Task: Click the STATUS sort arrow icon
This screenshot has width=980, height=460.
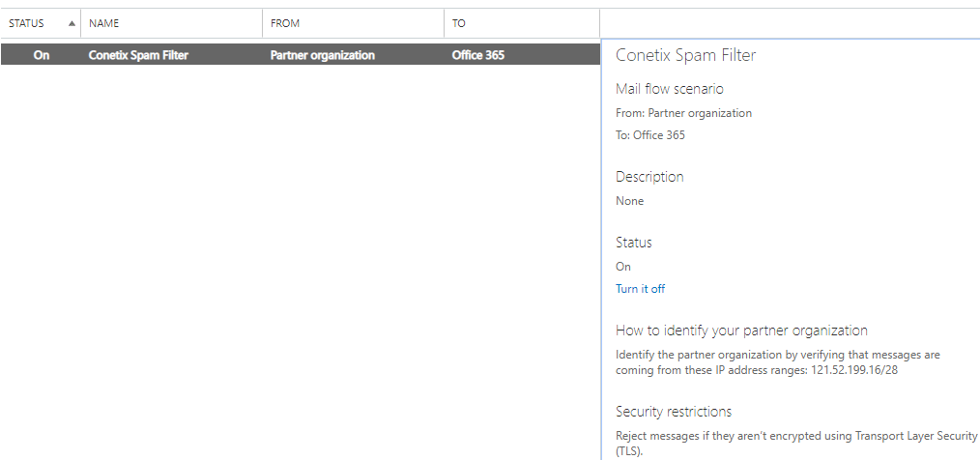Action: (x=72, y=24)
